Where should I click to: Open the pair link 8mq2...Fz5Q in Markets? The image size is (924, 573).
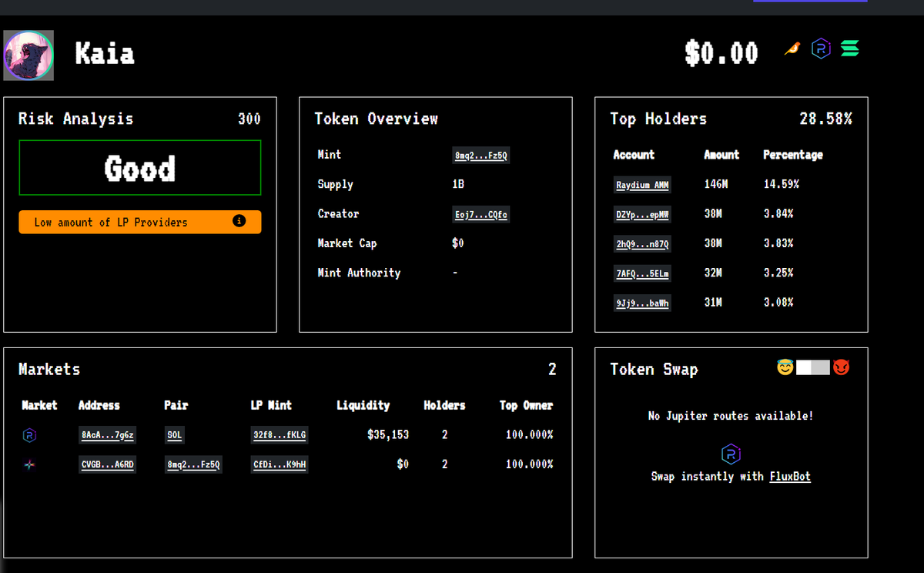193,464
